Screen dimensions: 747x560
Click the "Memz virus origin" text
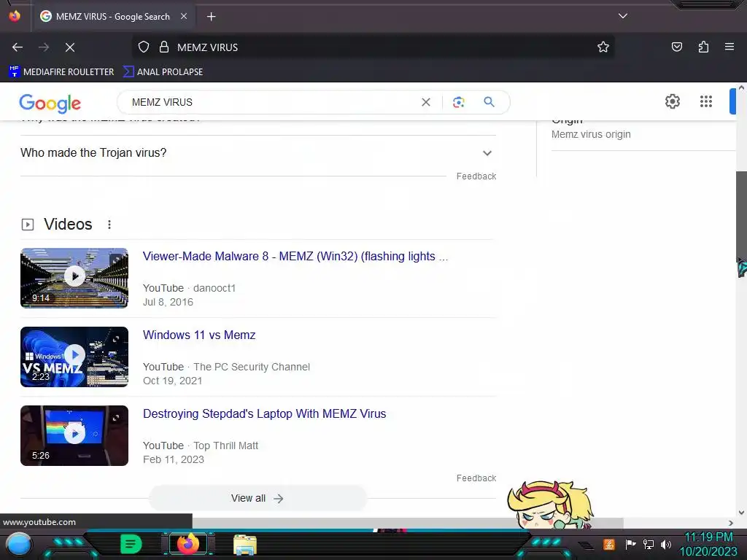click(591, 135)
